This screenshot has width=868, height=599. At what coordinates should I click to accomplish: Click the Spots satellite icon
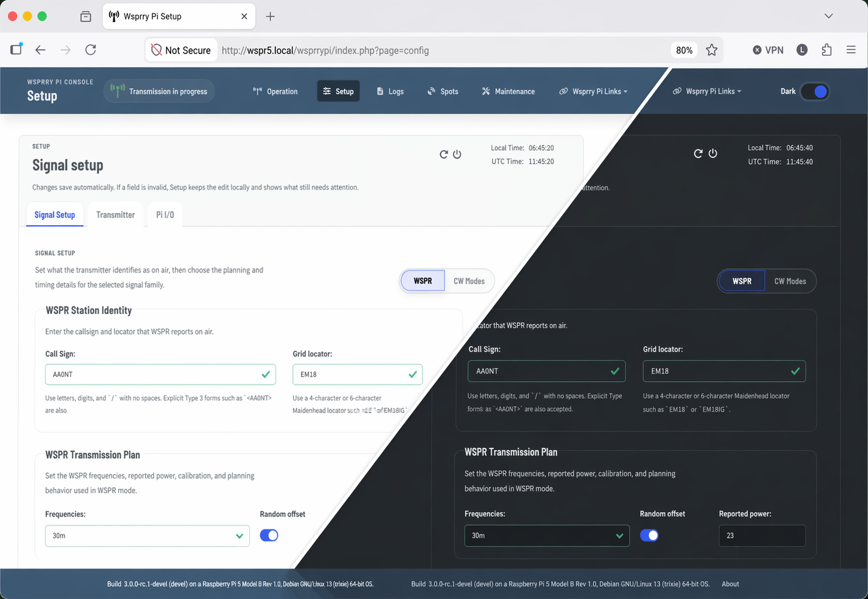431,91
